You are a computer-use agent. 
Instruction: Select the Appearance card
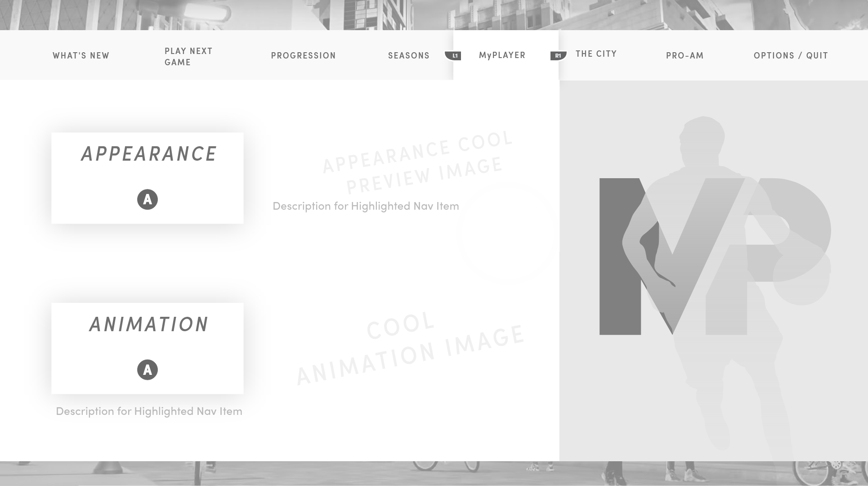[148, 178]
